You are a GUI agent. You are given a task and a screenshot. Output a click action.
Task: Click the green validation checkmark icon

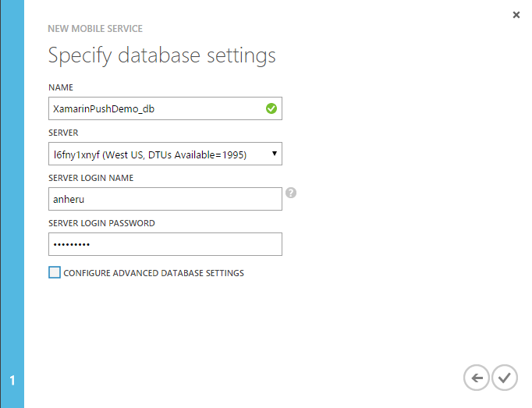(271, 108)
